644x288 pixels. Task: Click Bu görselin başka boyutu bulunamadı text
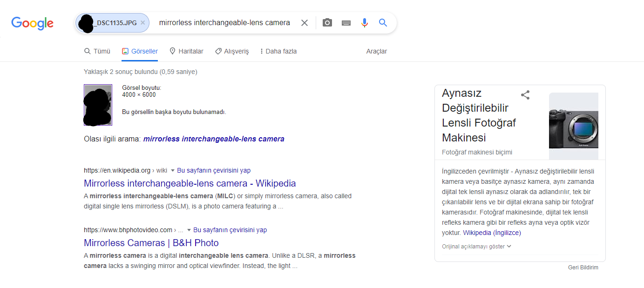coord(174,112)
